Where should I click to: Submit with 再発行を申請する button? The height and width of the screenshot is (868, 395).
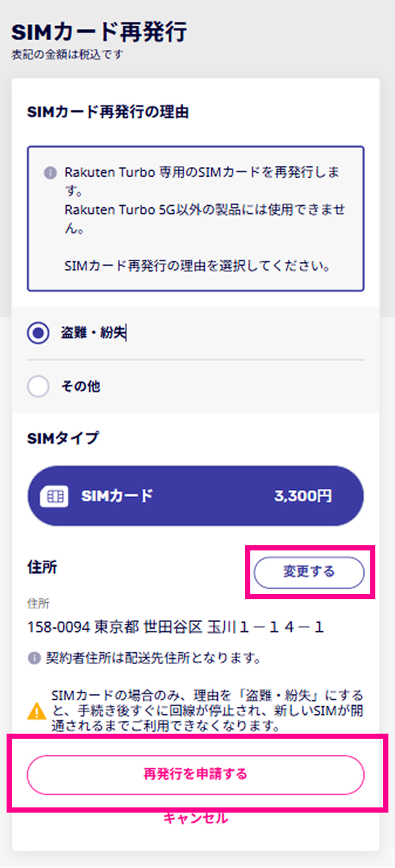click(196, 775)
